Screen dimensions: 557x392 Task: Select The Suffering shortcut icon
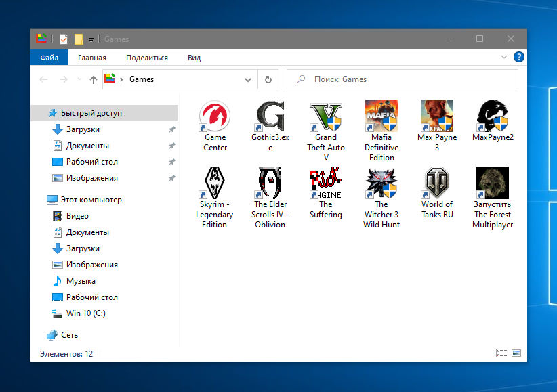pyautogui.click(x=326, y=183)
